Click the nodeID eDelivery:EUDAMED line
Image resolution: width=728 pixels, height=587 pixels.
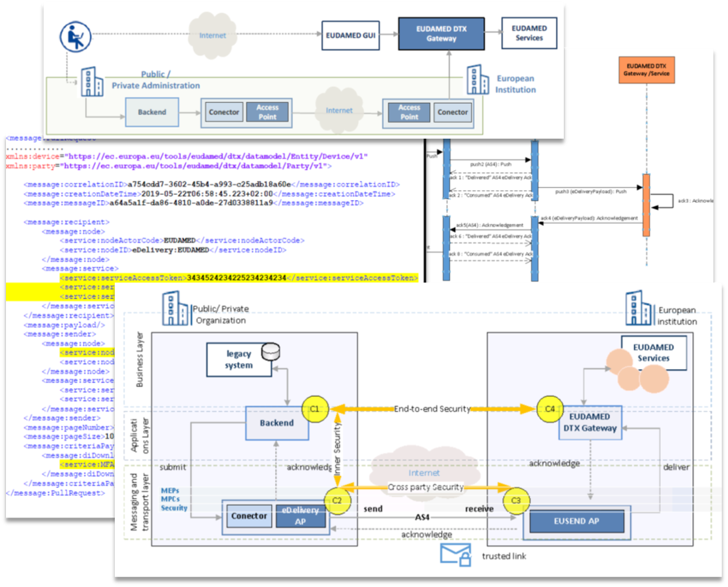173,250
